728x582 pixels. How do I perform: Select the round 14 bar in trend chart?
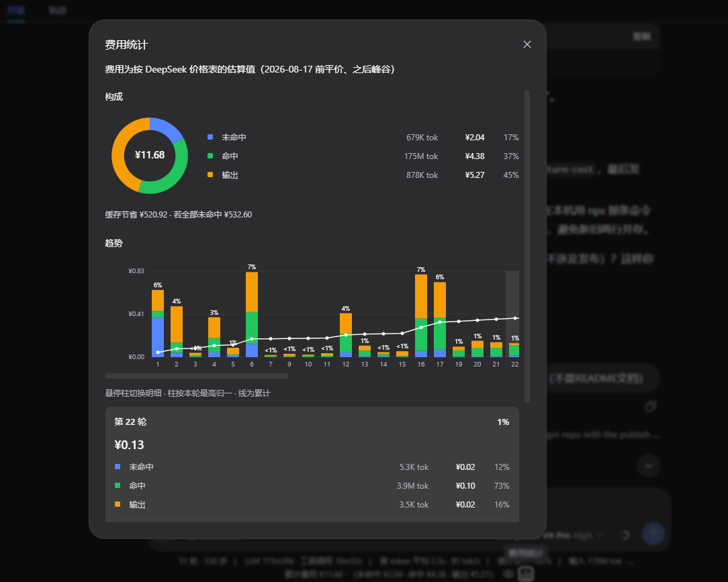click(383, 354)
